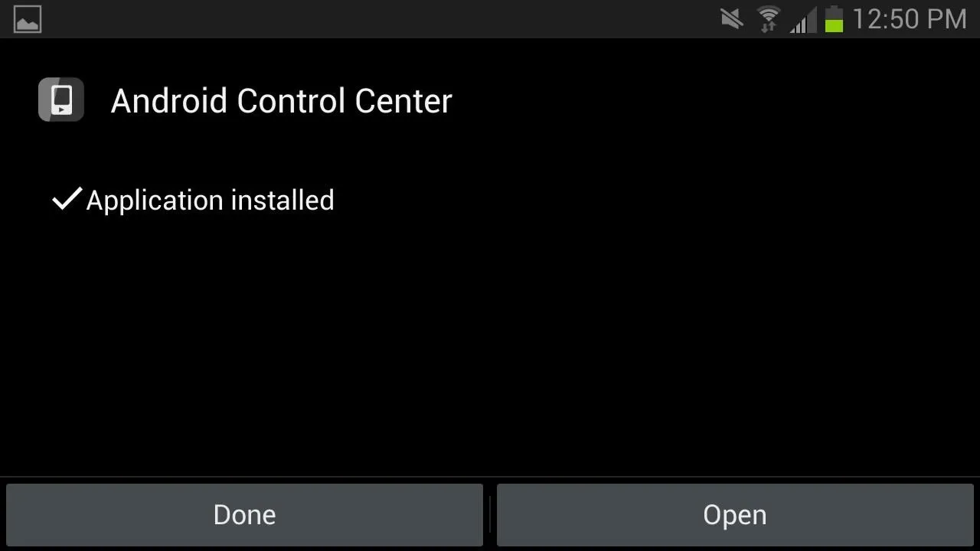Tap the empty middle area of status bar

point(383,19)
